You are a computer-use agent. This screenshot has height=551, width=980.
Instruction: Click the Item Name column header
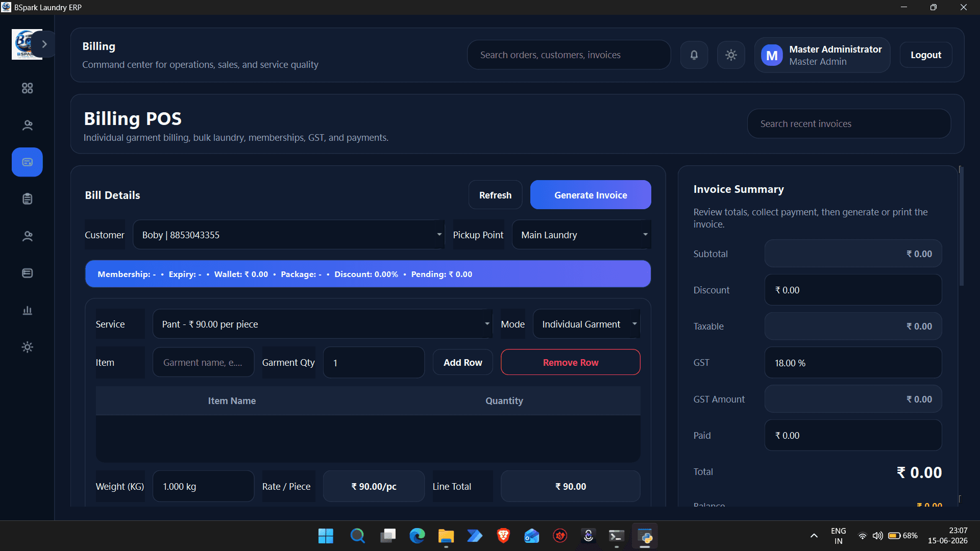[232, 400]
